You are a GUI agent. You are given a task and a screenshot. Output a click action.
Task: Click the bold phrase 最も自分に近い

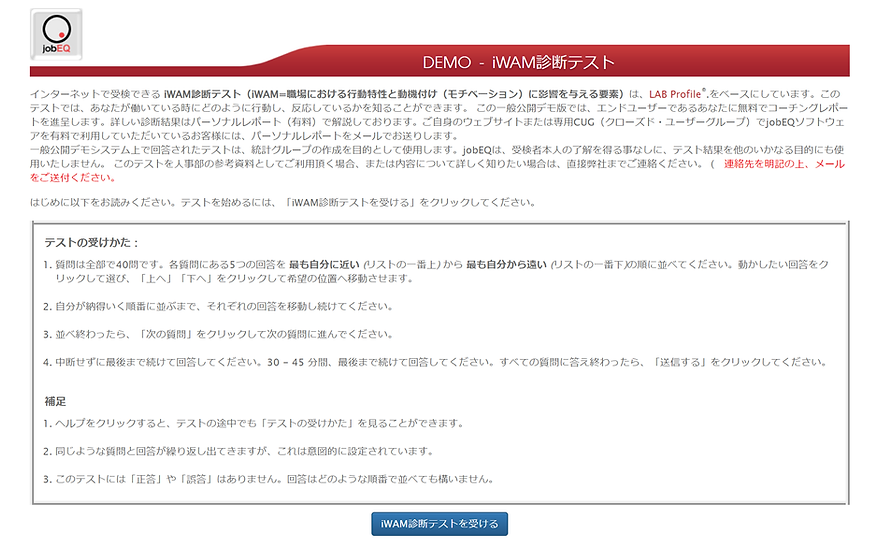(324, 264)
